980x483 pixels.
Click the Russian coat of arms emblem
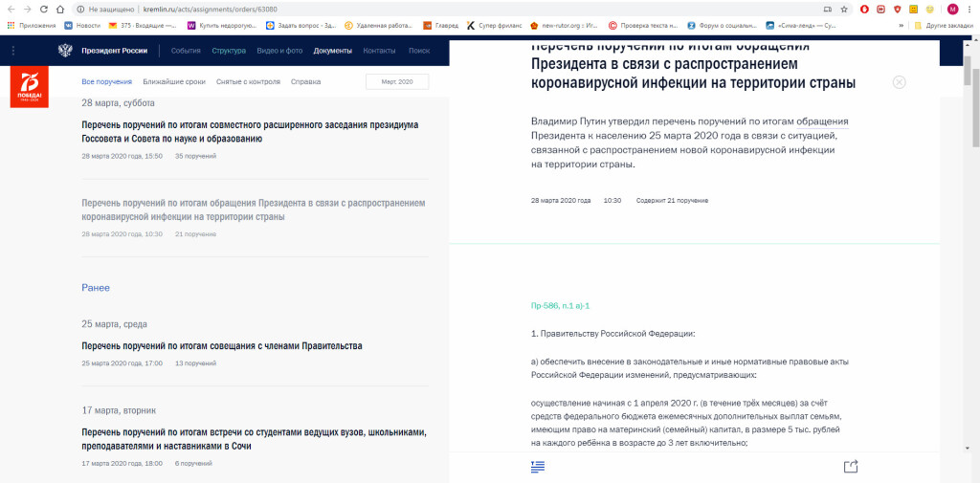[x=65, y=50]
